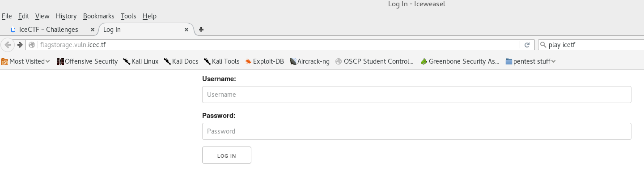The width and height of the screenshot is (644, 177).
Task: Expand the pentest stuff folder
Action: click(530, 61)
